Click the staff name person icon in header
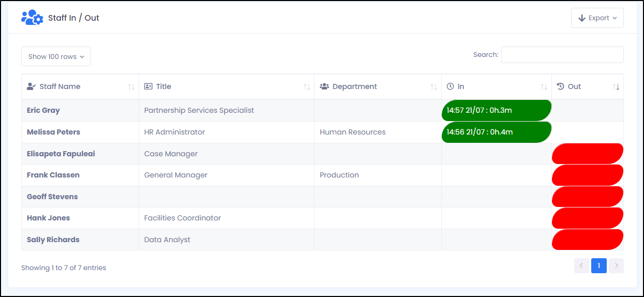This screenshot has width=644, height=297. [x=31, y=86]
